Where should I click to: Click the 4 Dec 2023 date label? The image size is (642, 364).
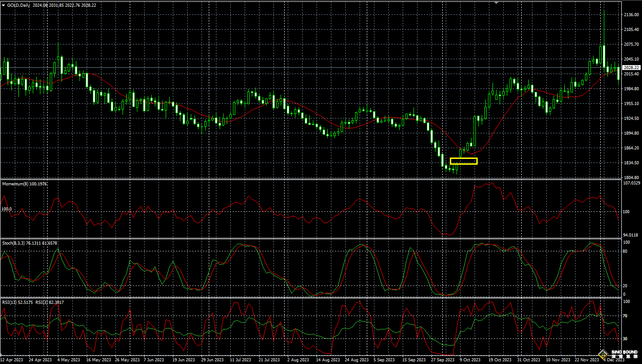pos(613,360)
